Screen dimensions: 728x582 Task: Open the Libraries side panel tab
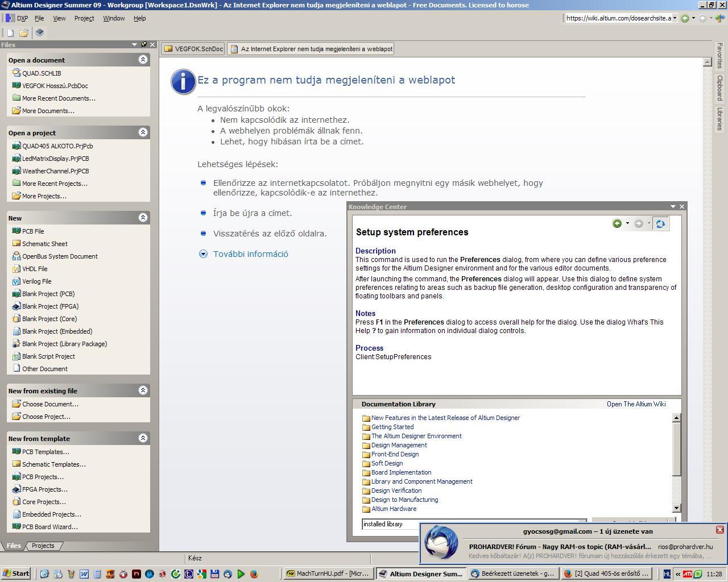tap(720, 119)
